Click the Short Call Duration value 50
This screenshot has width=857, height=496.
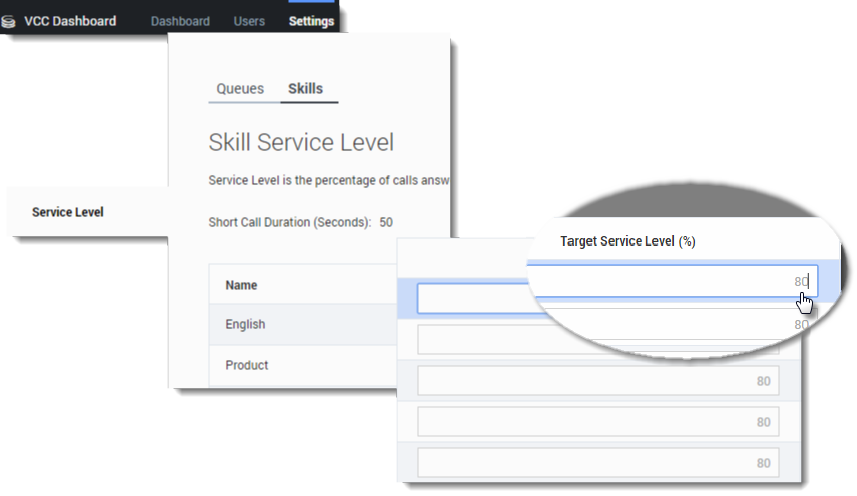(386, 221)
